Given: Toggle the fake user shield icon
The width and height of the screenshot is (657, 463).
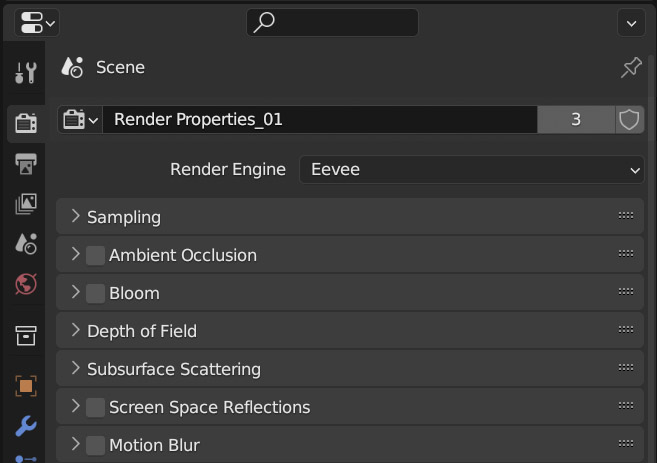Looking at the screenshot, I should 629,120.
